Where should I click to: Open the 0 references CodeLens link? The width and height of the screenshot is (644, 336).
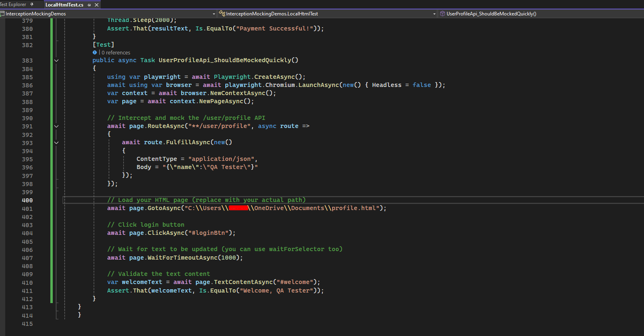click(x=116, y=52)
